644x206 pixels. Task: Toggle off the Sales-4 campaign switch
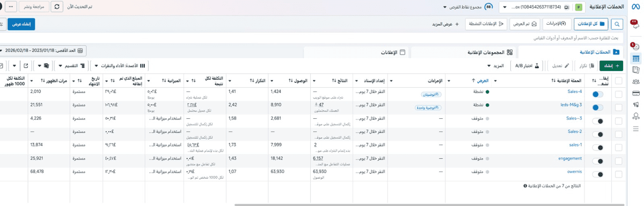597,94
